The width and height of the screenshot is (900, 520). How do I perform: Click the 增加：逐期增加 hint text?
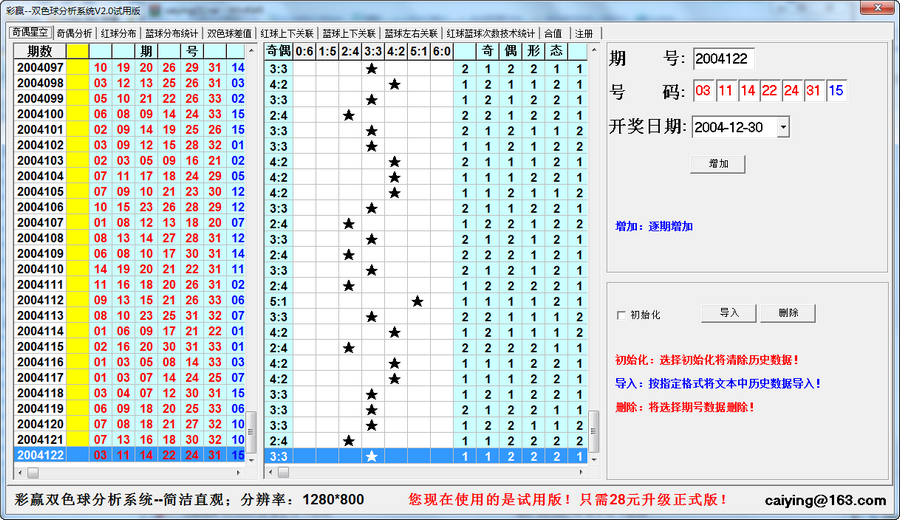654,226
